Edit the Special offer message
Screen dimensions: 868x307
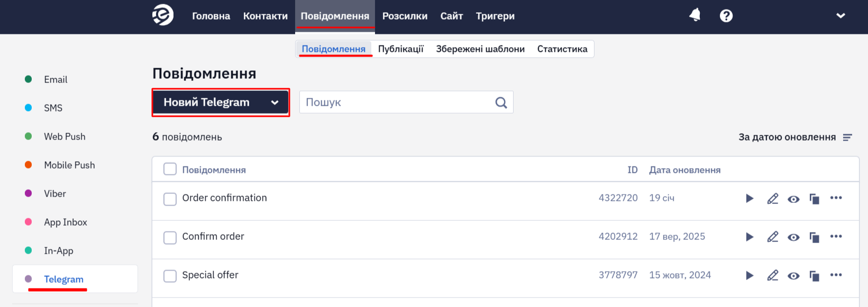click(773, 275)
